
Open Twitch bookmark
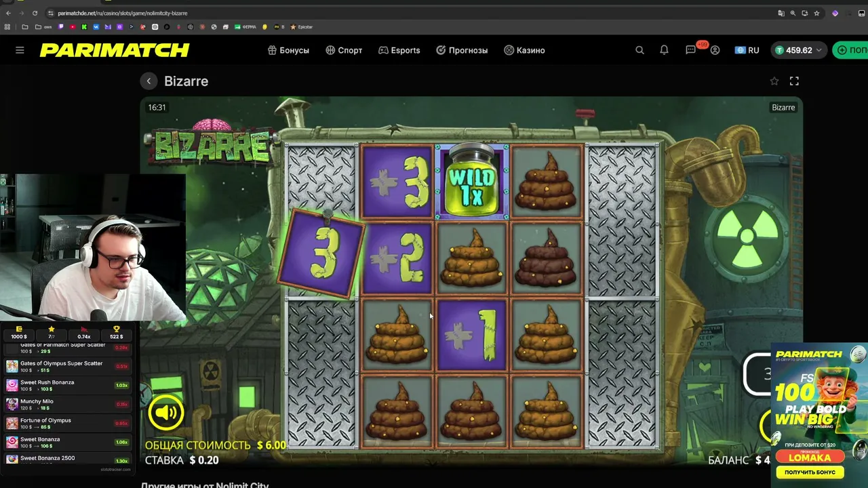pos(61,27)
